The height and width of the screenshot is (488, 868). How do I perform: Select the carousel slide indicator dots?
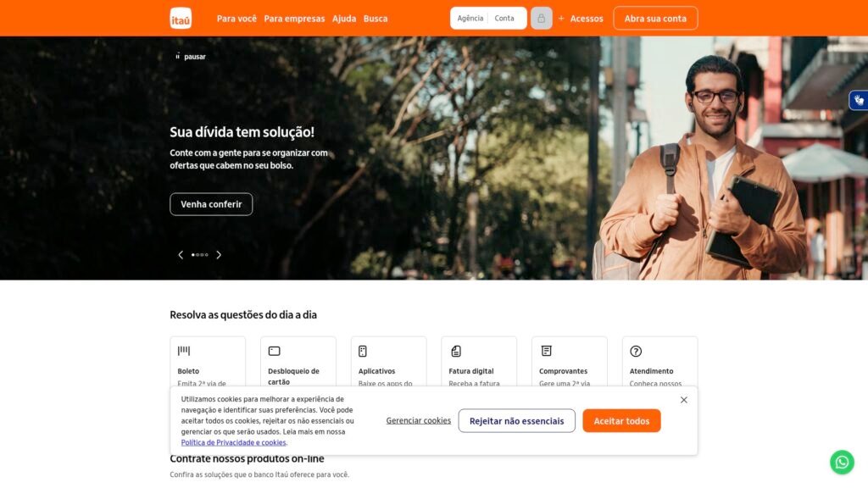[x=199, y=254]
